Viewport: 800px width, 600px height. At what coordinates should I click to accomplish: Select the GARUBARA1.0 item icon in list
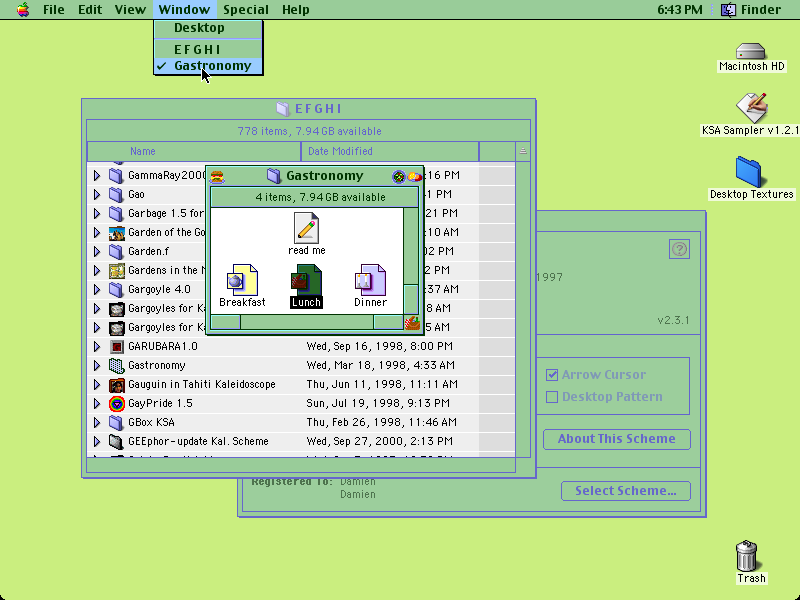[x=117, y=346]
